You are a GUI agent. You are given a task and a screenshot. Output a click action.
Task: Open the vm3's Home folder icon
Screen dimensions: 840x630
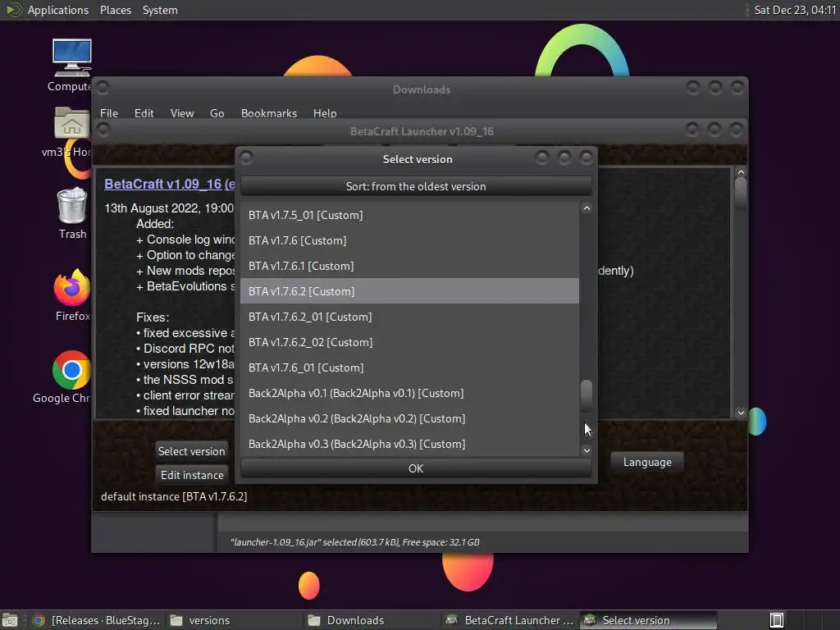(72, 123)
